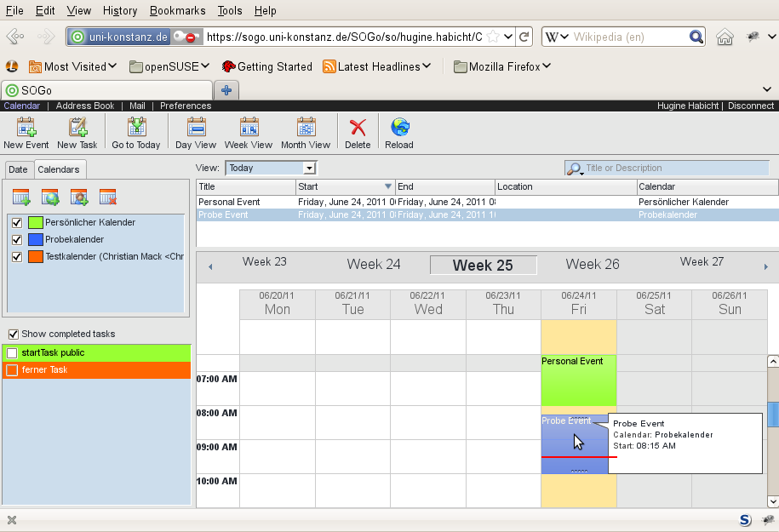Open the search criteria dropdown magnifier
The image size is (779, 532).
click(575, 169)
